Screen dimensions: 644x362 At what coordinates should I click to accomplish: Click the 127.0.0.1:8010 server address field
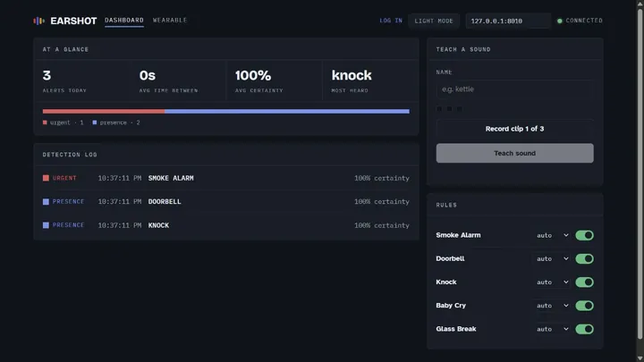pyautogui.click(x=508, y=21)
